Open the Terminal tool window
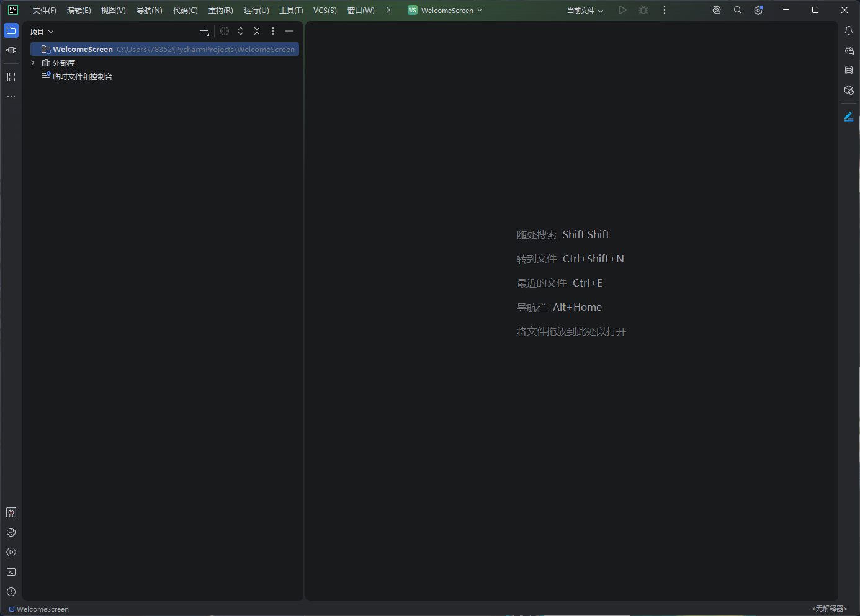The height and width of the screenshot is (616, 860). (11, 572)
